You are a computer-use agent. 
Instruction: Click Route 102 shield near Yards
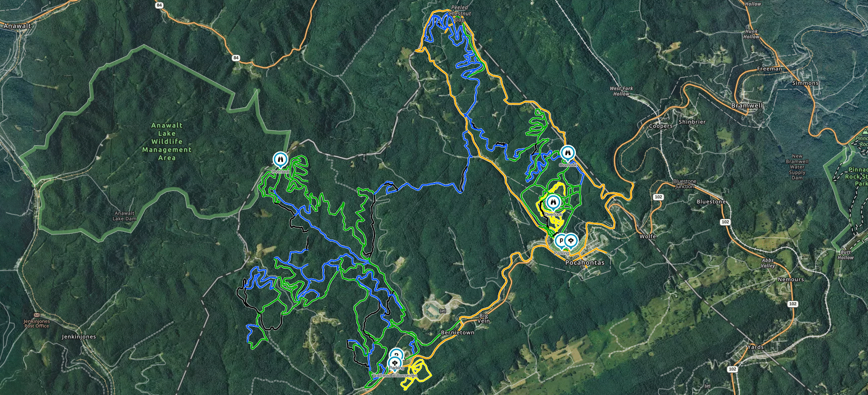(x=732, y=369)
